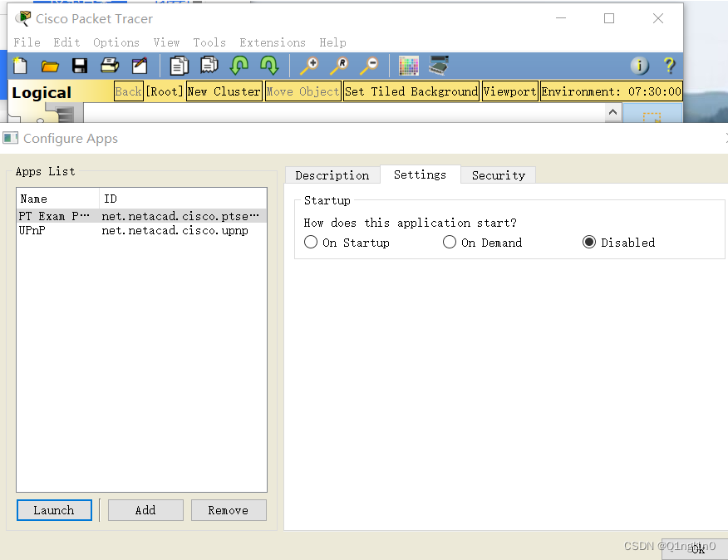Minimize the Cisco Packet Tracer window
The image size is (728, 560).
pos(561,18)
